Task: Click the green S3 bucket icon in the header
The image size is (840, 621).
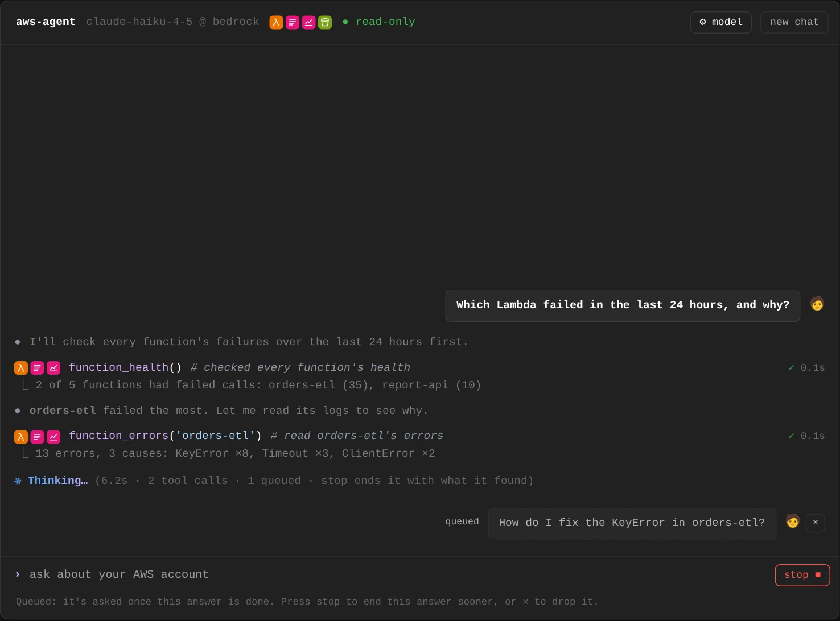Action: [x=325, y=22]
